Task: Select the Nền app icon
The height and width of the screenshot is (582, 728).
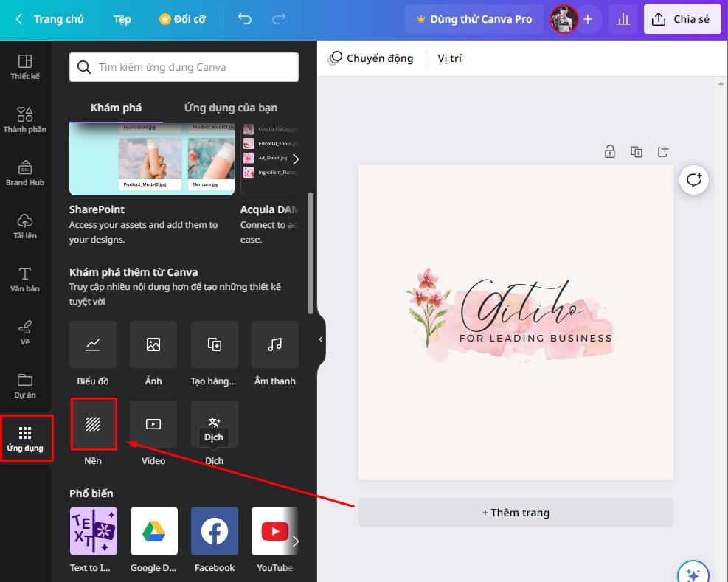Action: (x=93, y=424)
